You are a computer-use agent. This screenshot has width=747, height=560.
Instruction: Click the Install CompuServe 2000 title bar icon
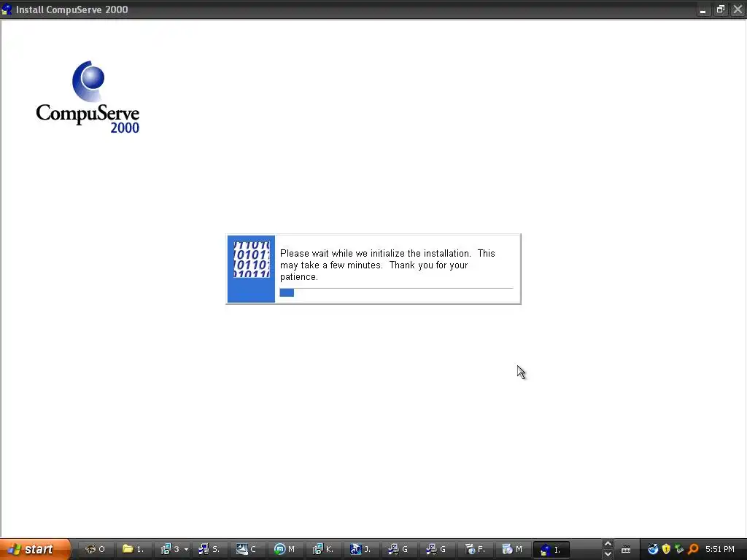(7, 9)
